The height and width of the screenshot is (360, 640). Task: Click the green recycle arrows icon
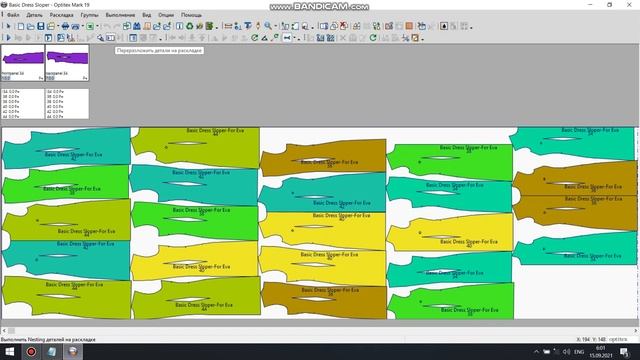189,27
